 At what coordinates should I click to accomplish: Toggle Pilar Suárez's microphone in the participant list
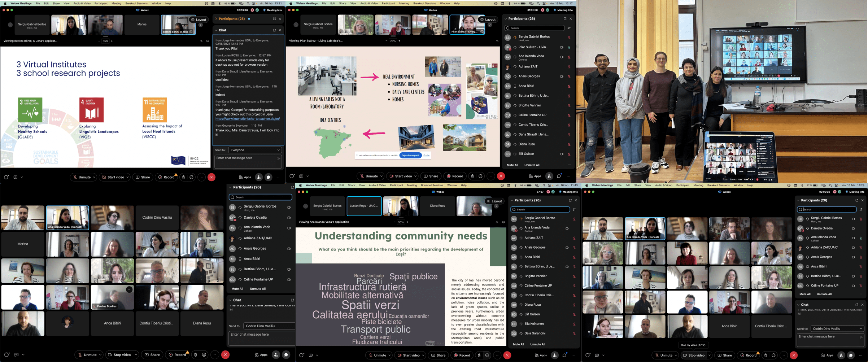tap(569, 47)
